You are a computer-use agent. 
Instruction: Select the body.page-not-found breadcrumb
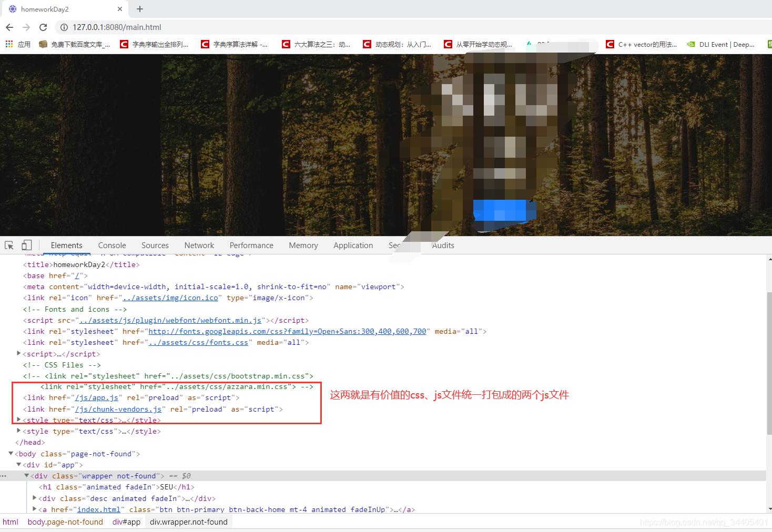[65, 522]
